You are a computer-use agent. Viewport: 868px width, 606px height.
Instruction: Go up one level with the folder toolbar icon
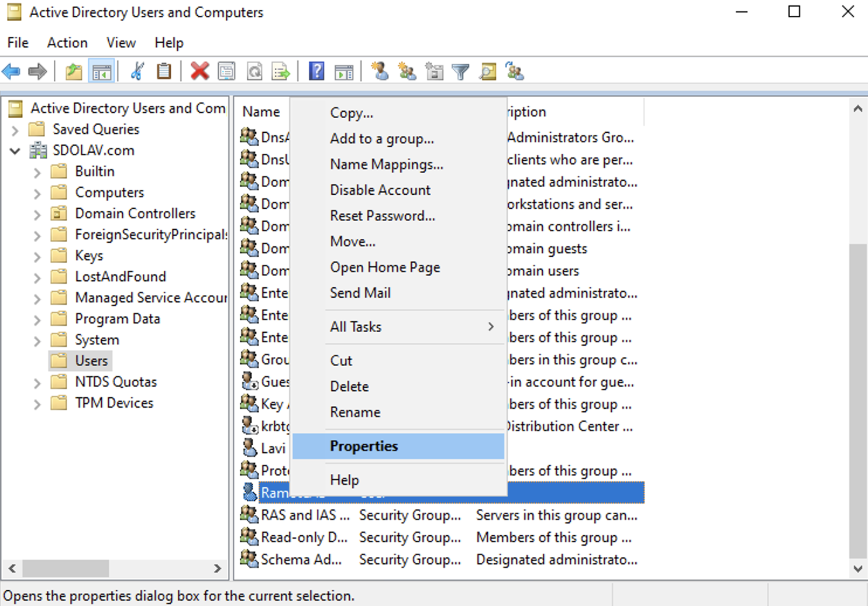click(74, 72)
